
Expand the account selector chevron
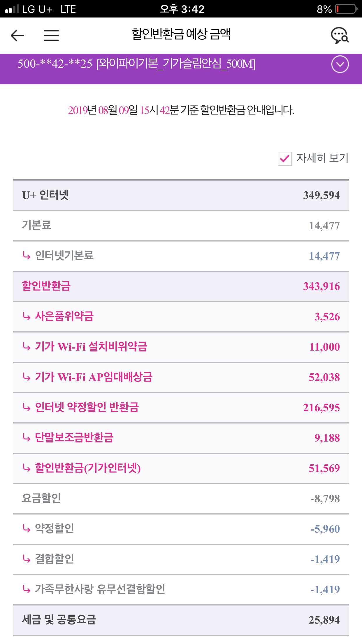click(340, 64)
